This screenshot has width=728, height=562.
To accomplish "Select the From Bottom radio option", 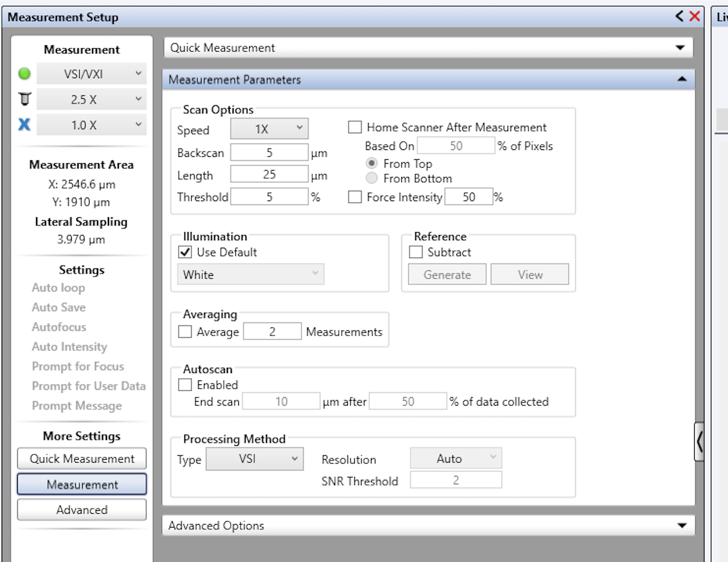I will pyautogui.click(x=372, y=179).
